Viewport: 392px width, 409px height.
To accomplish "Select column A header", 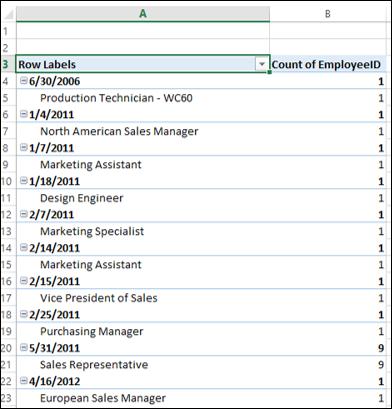I will coord(143,14).
